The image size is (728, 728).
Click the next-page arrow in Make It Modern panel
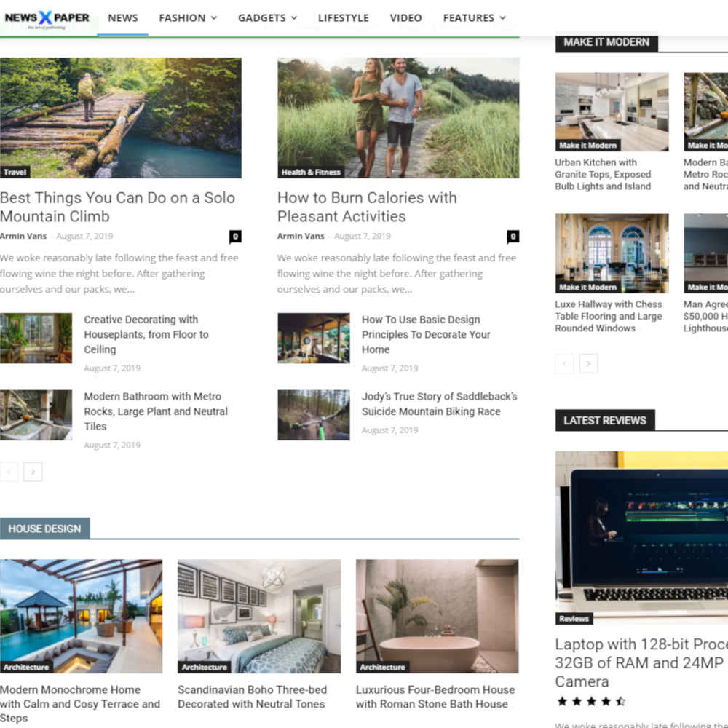pos(588,363)
